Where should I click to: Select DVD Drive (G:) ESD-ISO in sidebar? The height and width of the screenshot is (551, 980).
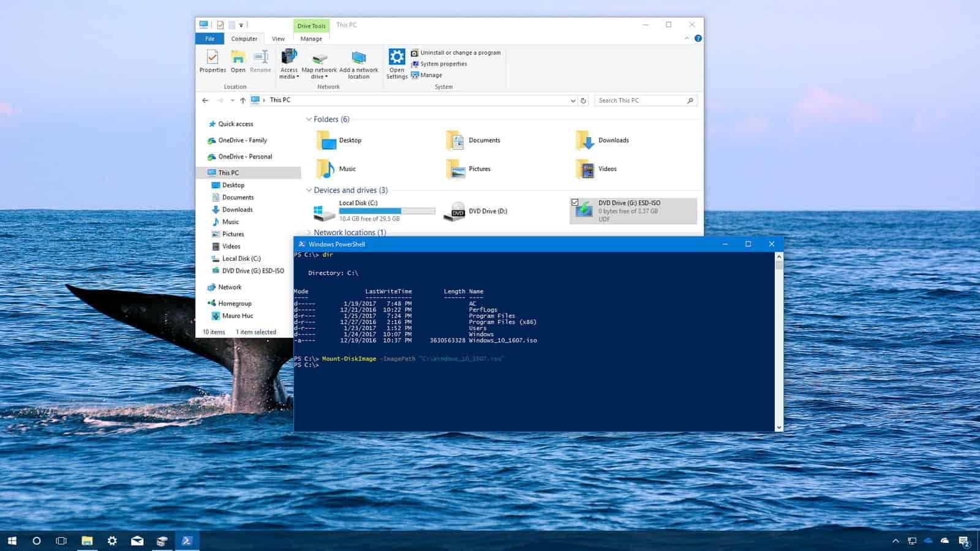point(247,271)
